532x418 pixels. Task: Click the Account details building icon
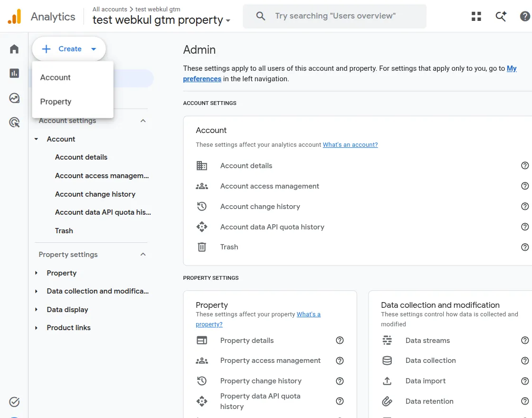202,166
